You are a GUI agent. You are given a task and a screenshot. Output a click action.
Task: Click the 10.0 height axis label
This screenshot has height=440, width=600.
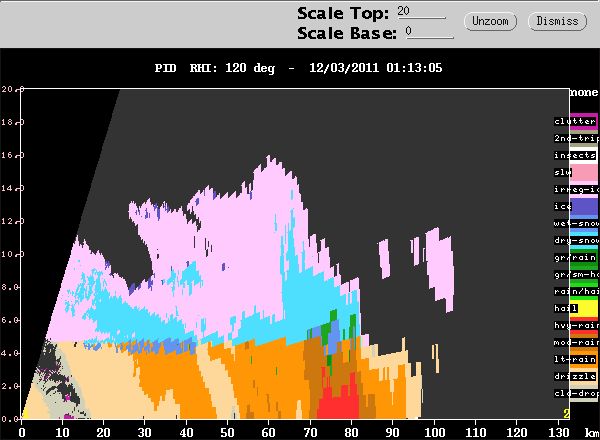point(12,254)
